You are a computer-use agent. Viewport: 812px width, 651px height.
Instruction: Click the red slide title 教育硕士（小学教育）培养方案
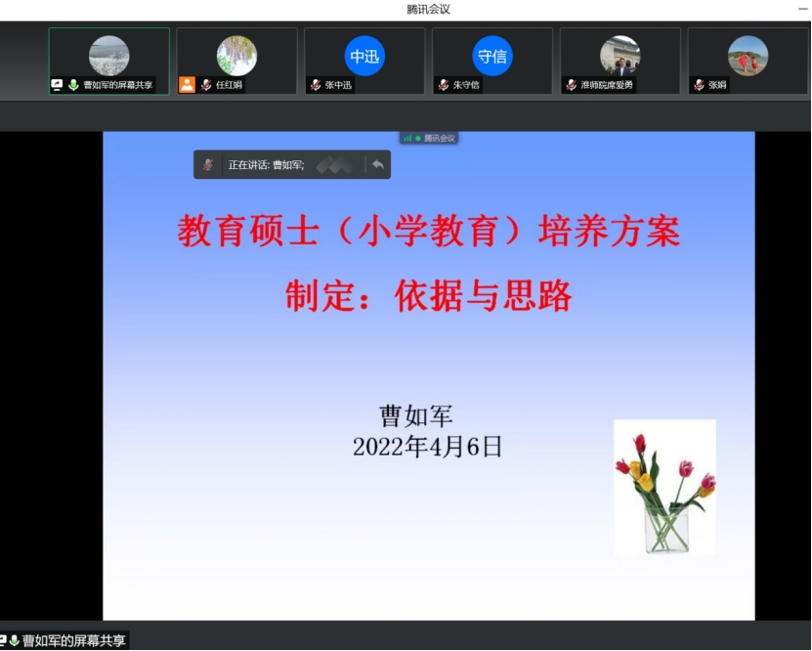point(428,233)
